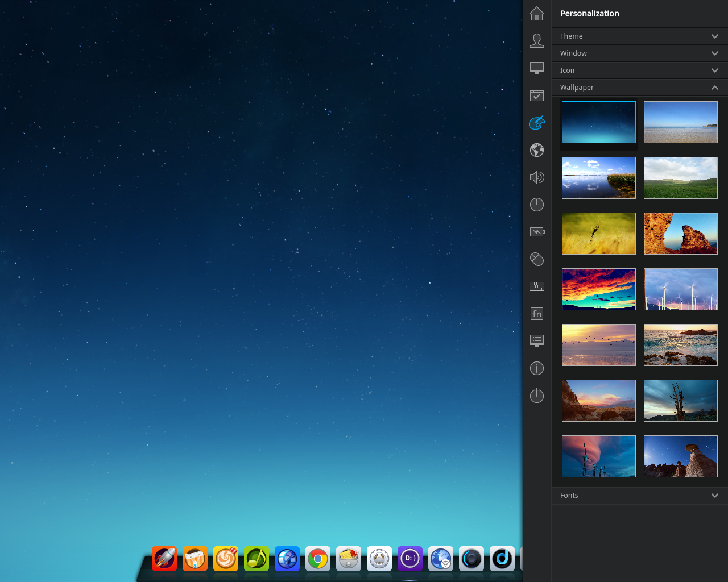Select the Personalization paint palette icon
The image size is (728, 582).
point(537,122)
